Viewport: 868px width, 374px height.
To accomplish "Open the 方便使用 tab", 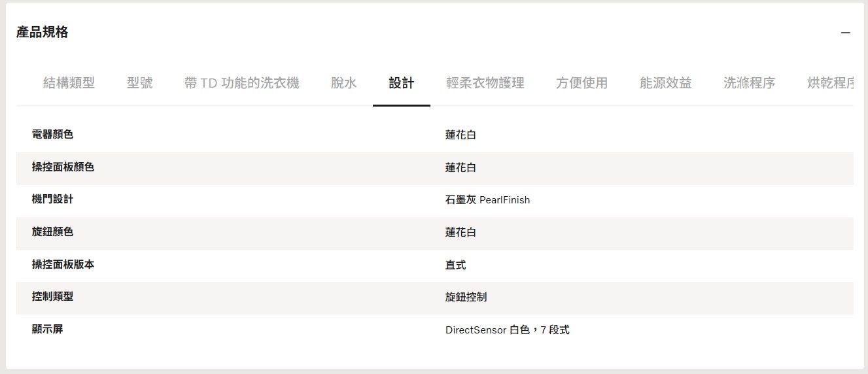I will 582,83.
